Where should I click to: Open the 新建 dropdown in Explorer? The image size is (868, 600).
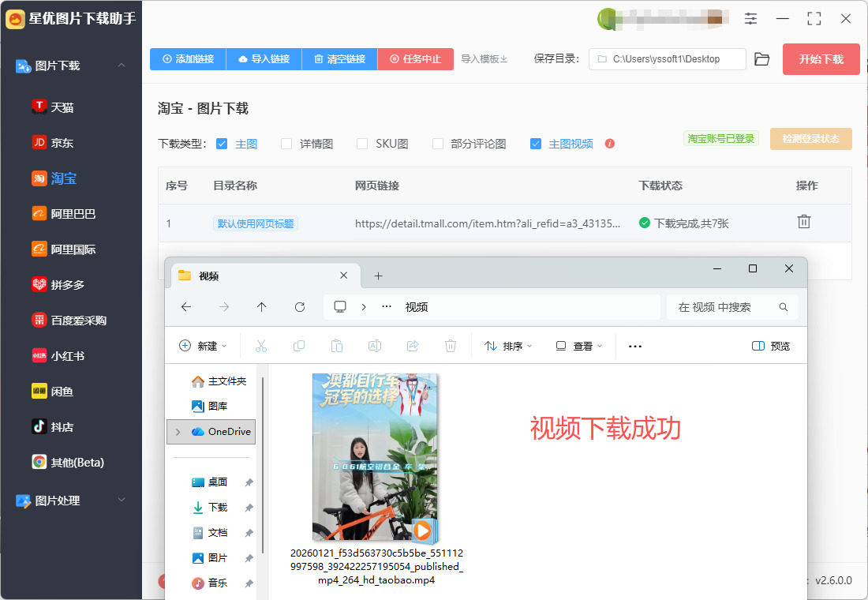(x=203, y=347)
